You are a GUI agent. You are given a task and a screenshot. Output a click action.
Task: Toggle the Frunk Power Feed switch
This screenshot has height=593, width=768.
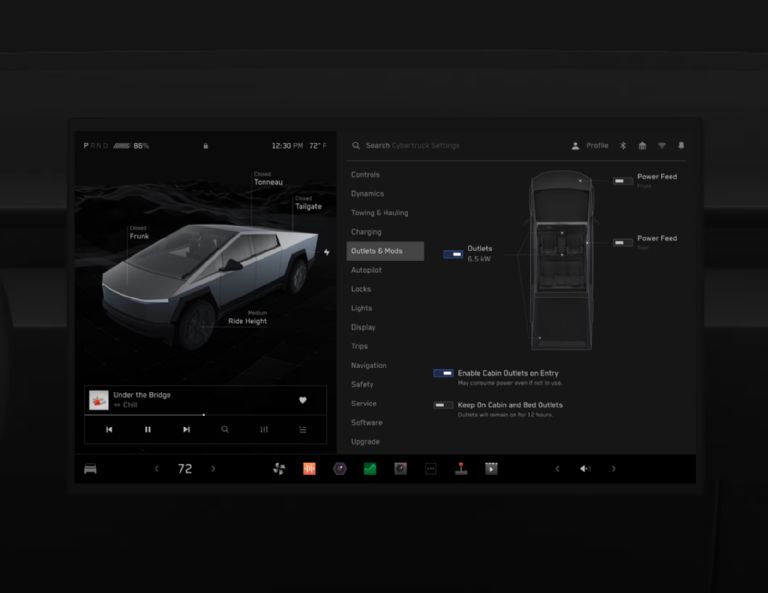[x=623, y=181]
